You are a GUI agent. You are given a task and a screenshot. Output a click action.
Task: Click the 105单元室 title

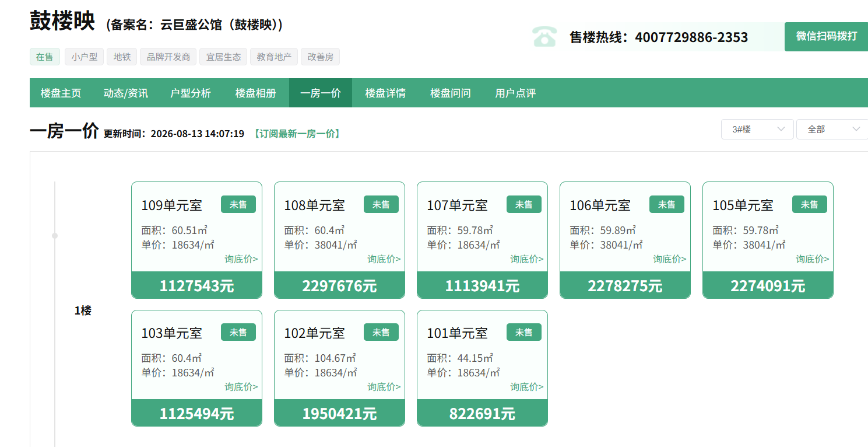(743, 205)
